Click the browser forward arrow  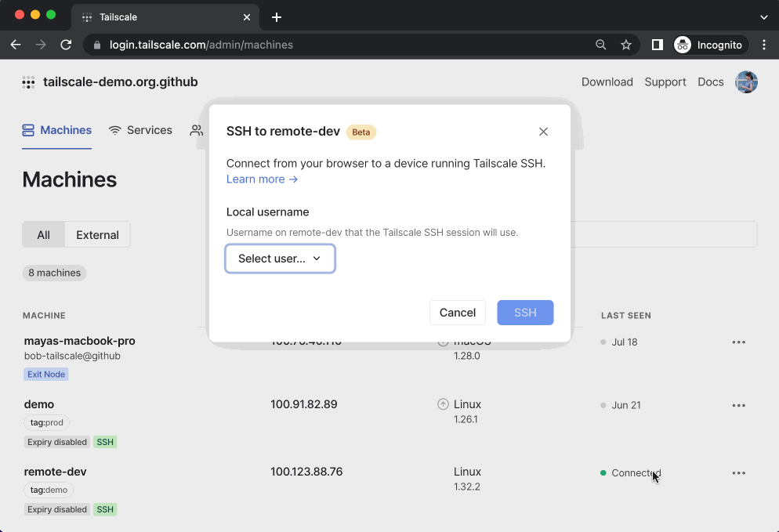pyautogui.click(x=41, y=45)
